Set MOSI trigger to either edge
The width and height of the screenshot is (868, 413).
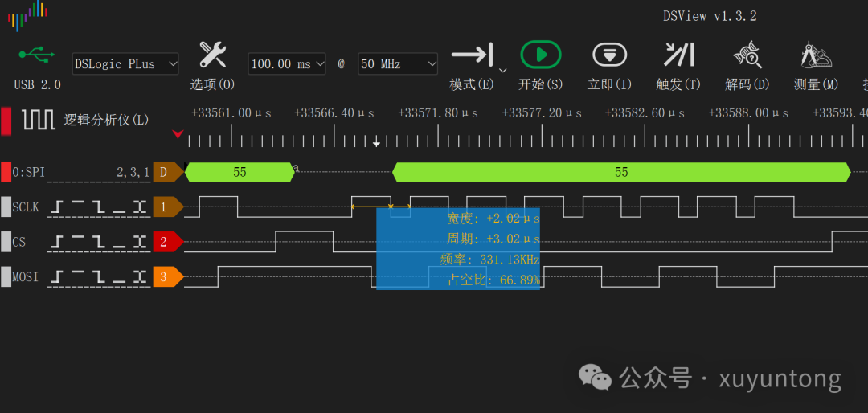tap(140, 277)
